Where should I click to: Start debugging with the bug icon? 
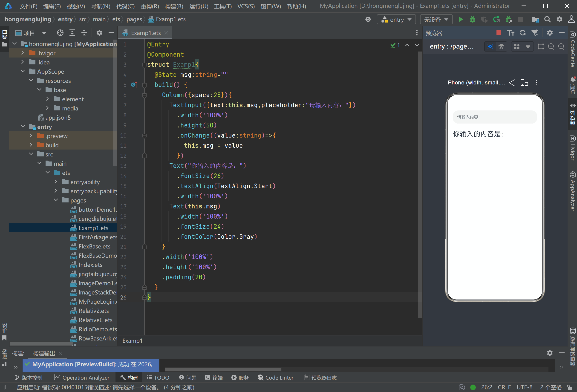coord(473,19)
